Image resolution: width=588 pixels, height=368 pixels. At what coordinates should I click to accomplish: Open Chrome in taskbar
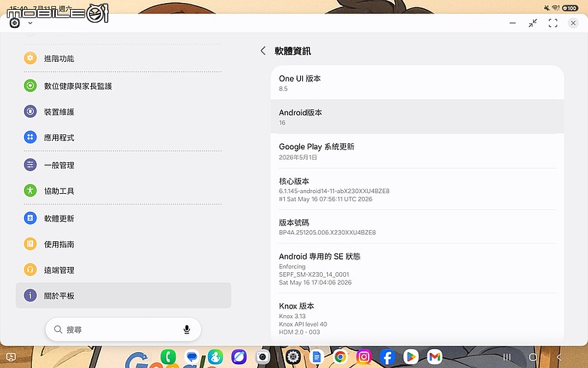coord(340,357)
